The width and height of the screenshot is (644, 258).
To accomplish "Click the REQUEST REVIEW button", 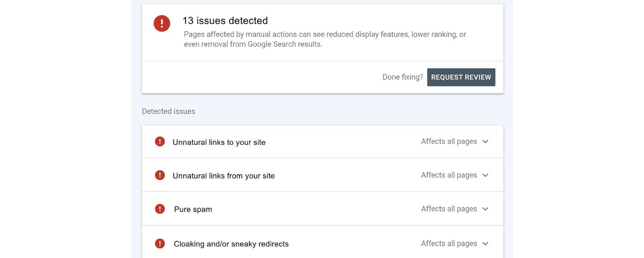I will coord(461,77).
